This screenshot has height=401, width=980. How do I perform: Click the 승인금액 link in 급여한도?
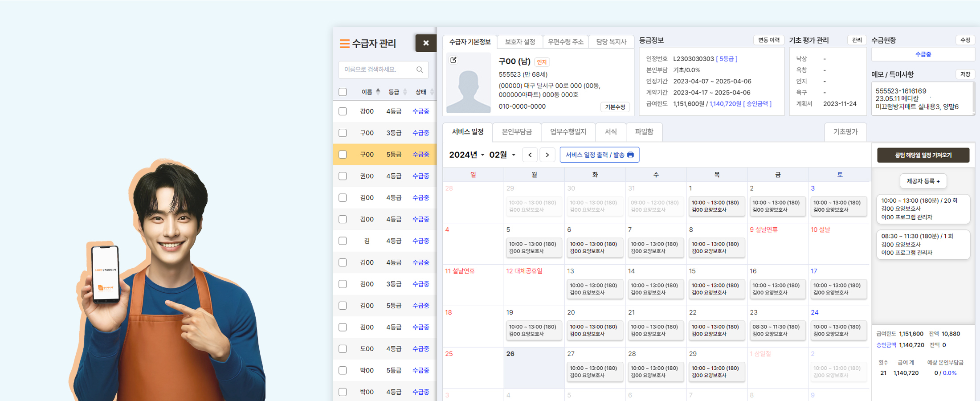pos(740,104)
